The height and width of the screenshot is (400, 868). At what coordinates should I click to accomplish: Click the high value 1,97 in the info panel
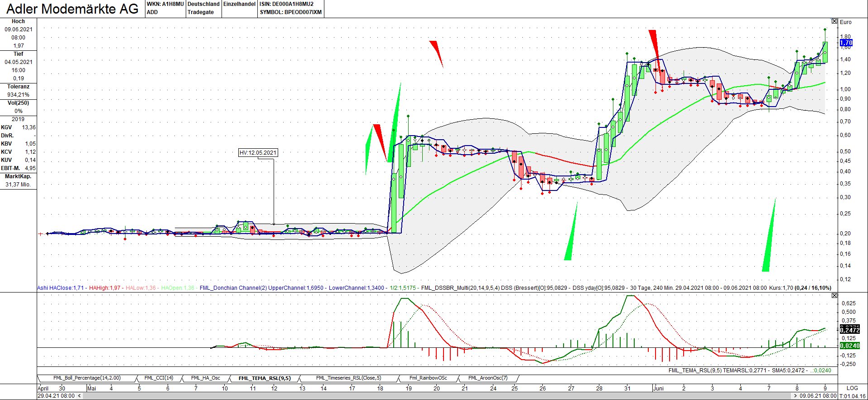click(19, 46)
